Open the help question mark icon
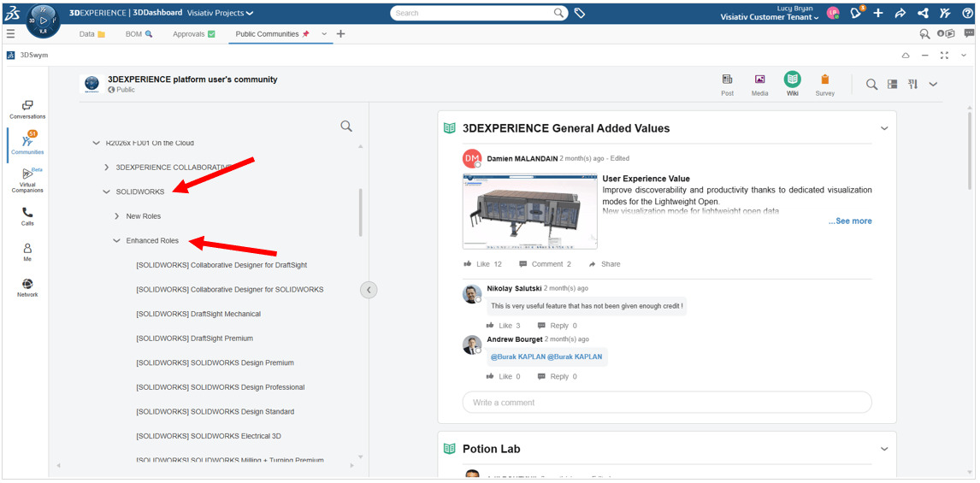This screenshot has height=483, width=980. coord(967,13)
